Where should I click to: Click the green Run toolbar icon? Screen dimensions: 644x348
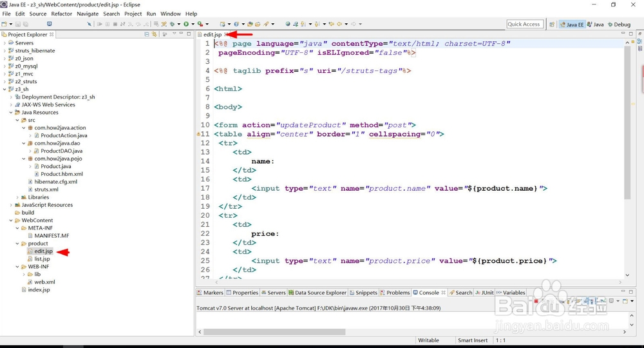[186, 24]
